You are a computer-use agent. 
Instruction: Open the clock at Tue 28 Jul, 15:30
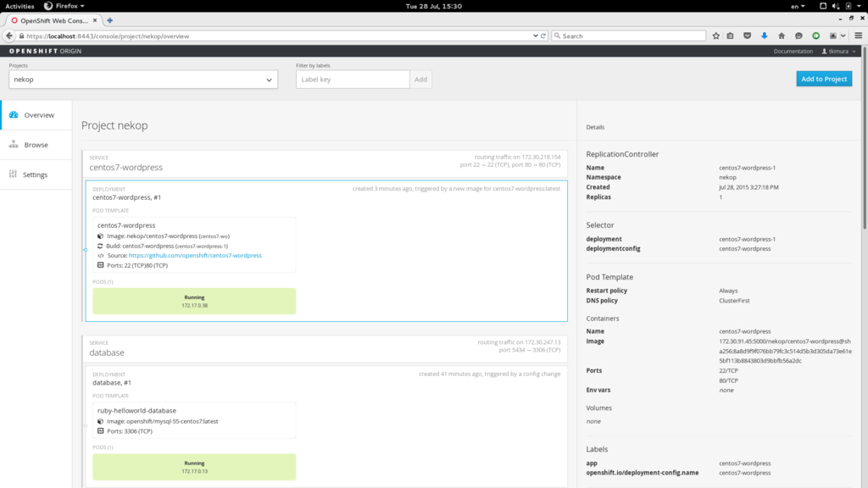point(433,6)
